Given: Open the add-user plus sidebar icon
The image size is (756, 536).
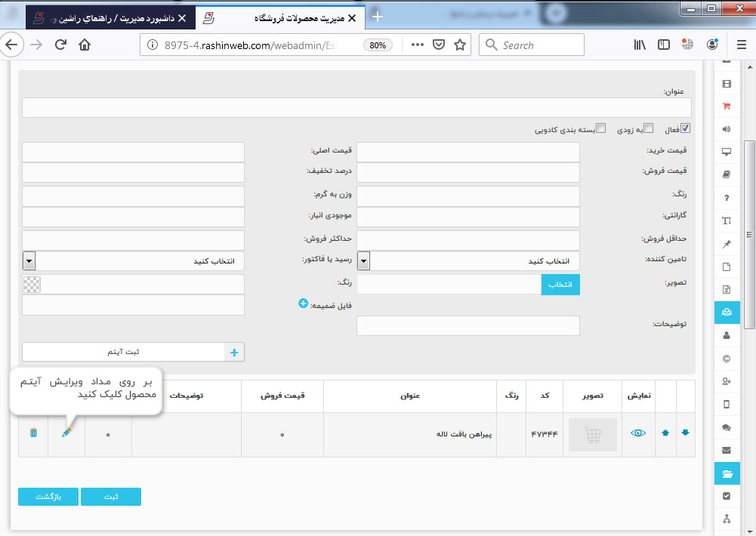Looking at the screenshot, I should point(727,380).
